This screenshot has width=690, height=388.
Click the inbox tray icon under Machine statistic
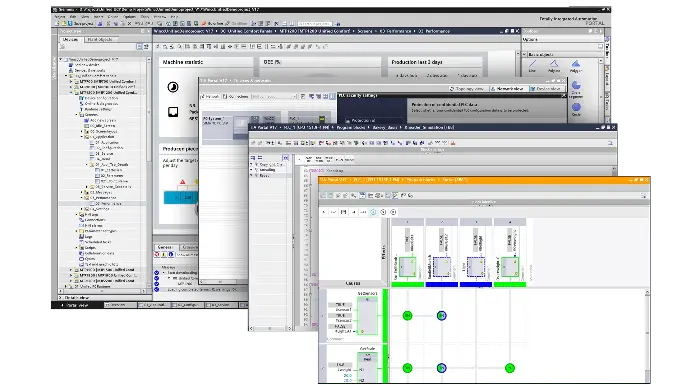[173, 112]
